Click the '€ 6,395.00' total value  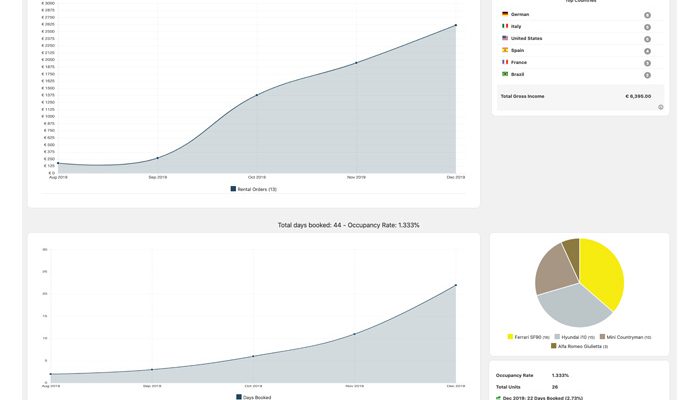tap(638, 96)
